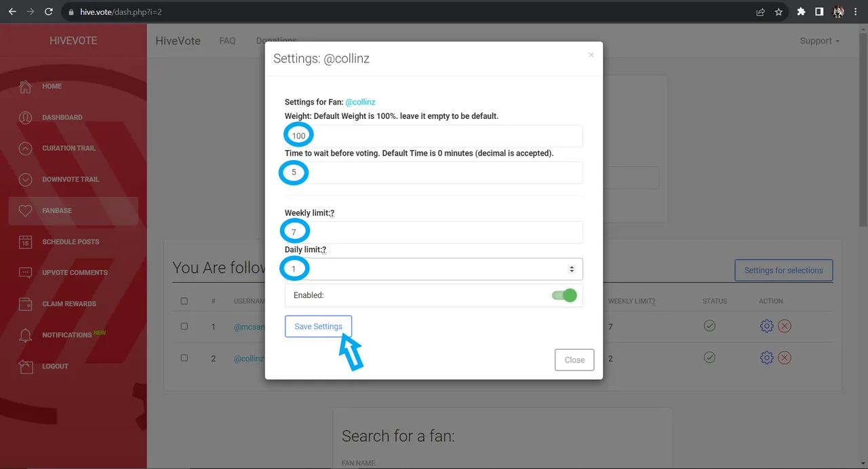
Task: Check the checkbox for row 2
Action: pos(184,358)
